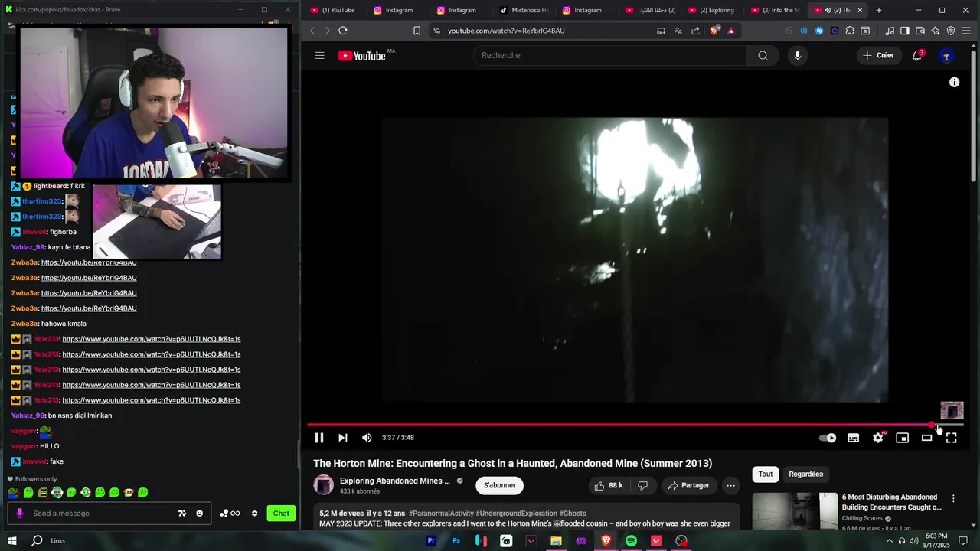Switch to miniplayer mode

click(x=903, y=438)
